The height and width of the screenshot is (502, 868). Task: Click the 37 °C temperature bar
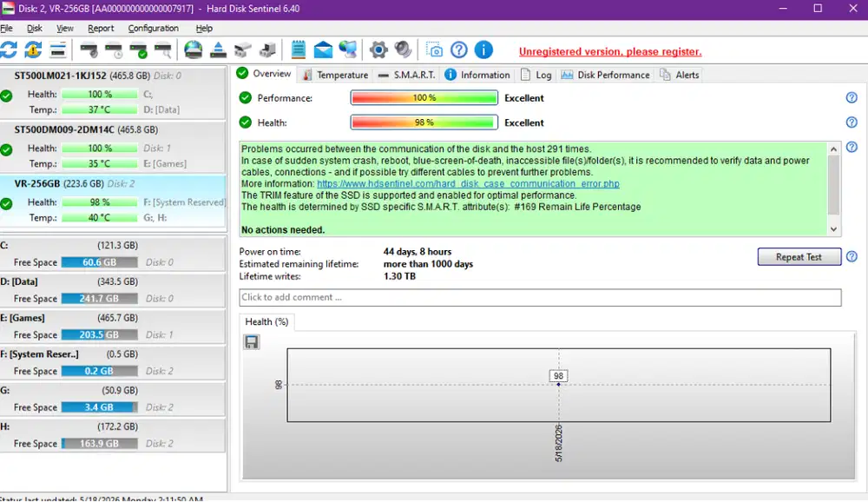[x=100, y=109]
